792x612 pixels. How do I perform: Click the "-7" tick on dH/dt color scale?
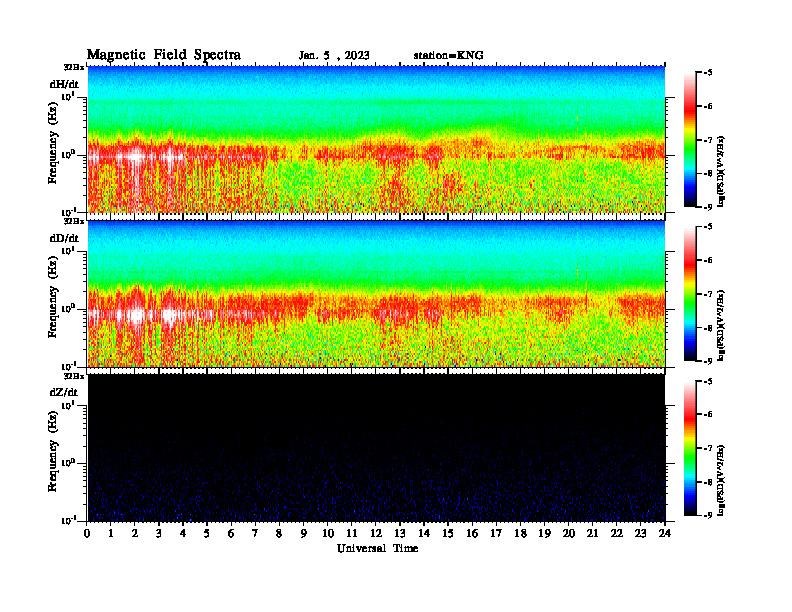coord(708,140)
